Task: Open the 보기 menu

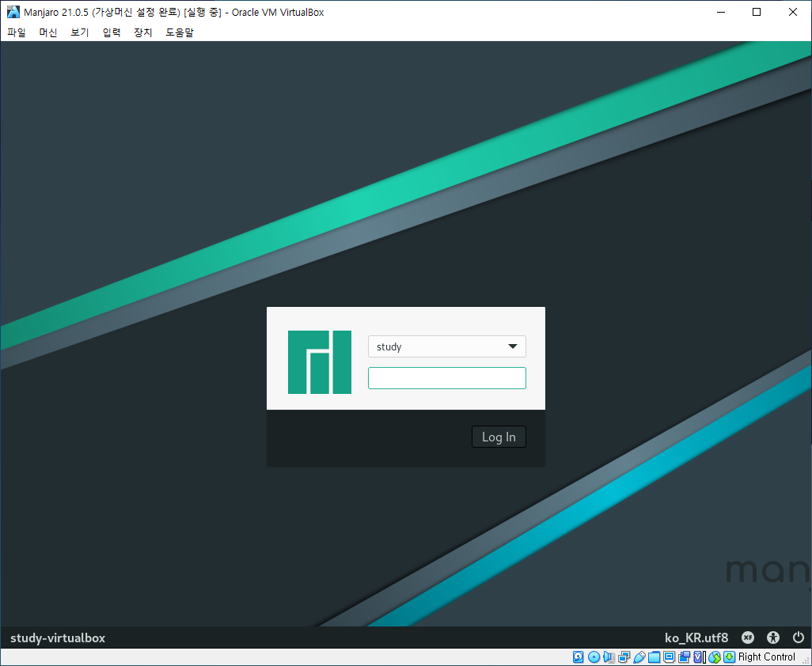Action: click(x=80, y=32)
